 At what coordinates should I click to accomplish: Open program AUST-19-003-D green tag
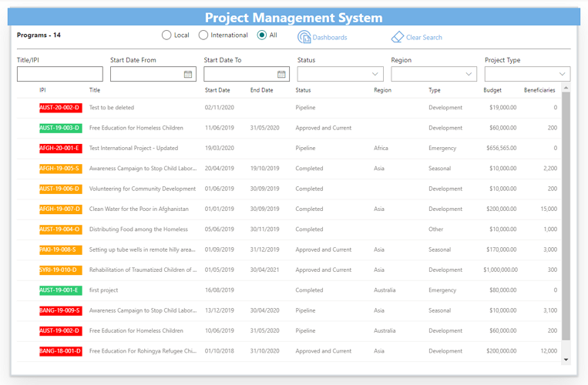point(61,128)
